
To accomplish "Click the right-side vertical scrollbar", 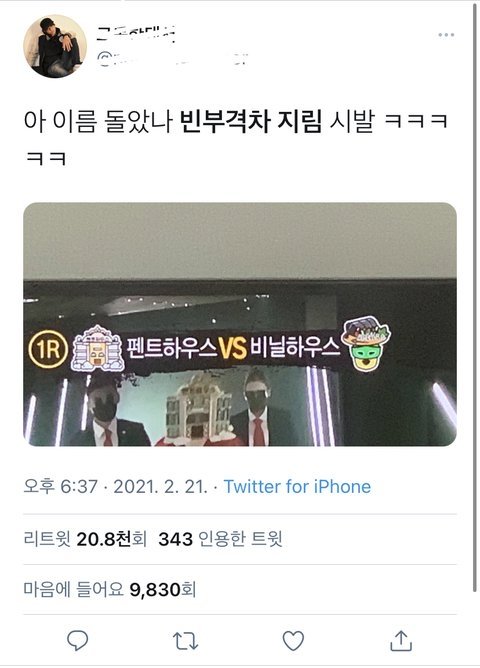I will pos(475,298).
